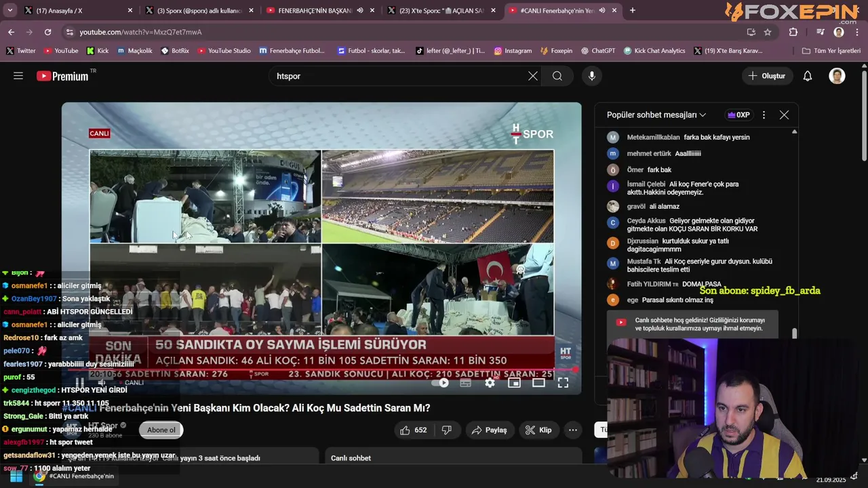Seek on the red video progress bar
The image size is (868, 488).
tap(321, 370)
